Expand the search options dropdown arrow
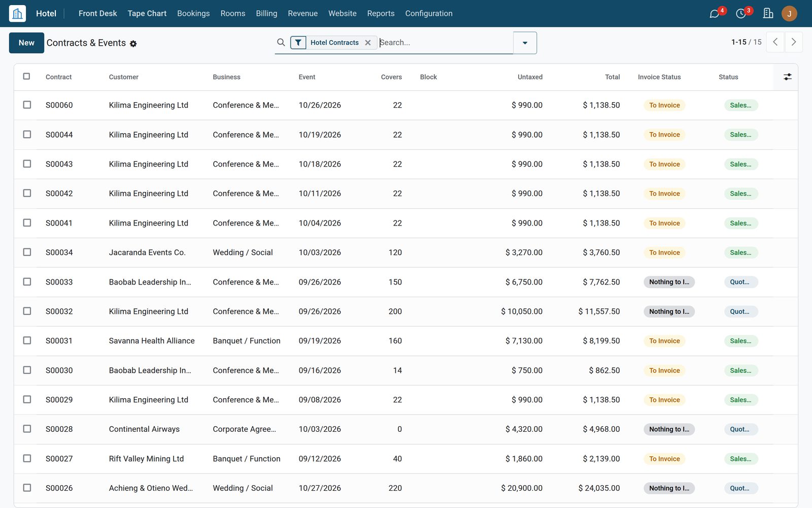Image resolution: width=812 pixels, height=508 pixels. 525,43
